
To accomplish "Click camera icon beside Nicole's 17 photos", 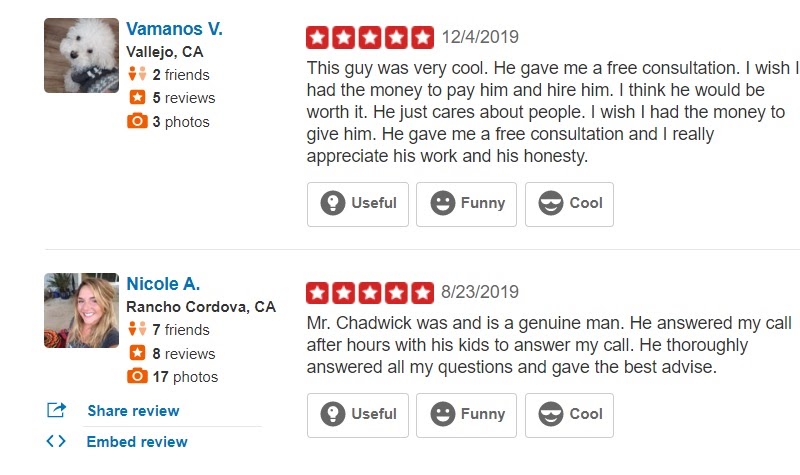I will [137, 377].
